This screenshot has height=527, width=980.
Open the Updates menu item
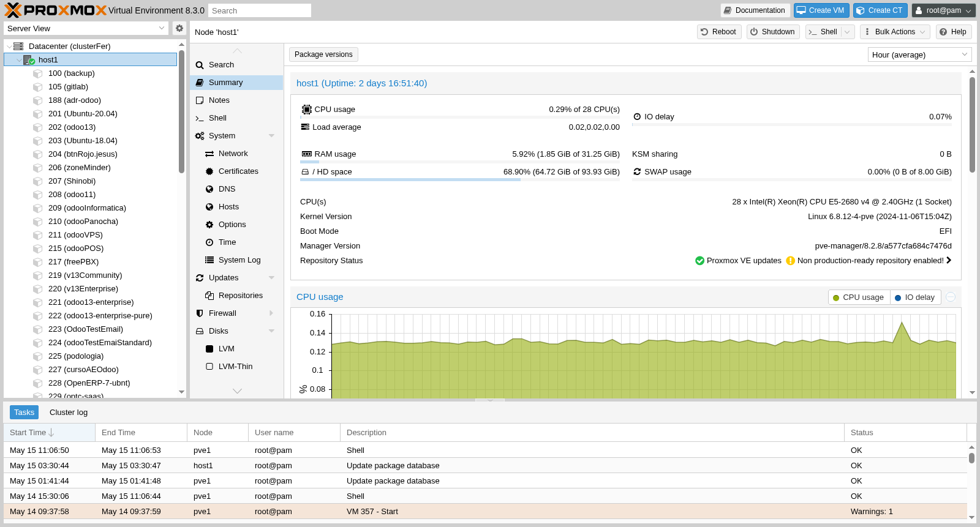pos(236,278)
